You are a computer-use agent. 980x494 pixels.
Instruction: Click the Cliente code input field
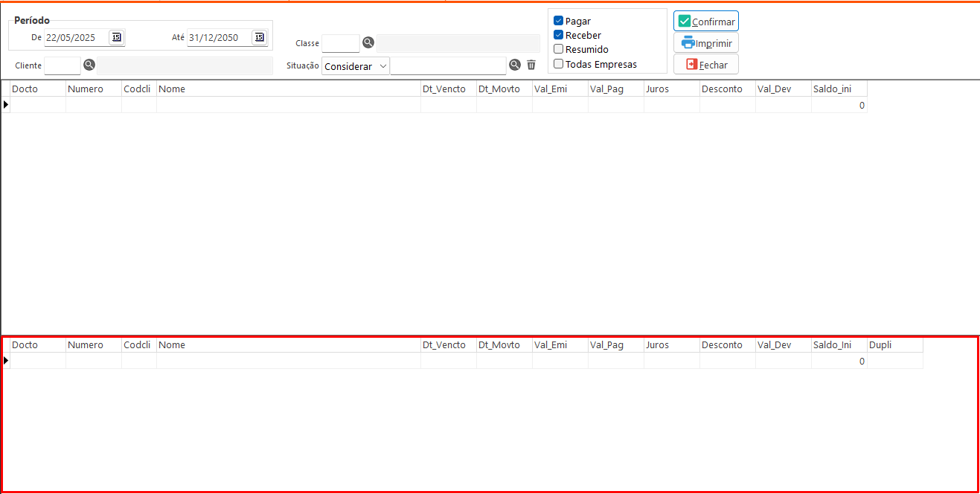tap(63, 65)
